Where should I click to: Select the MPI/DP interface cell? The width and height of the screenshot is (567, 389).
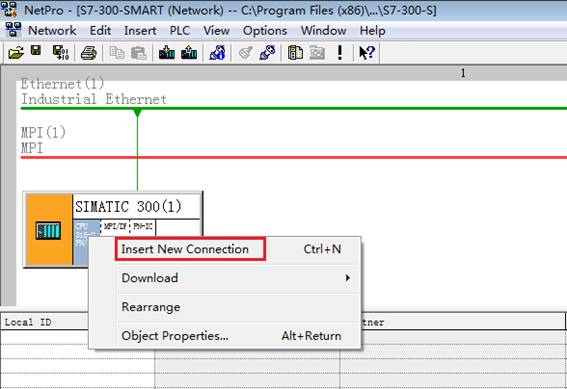click(115, 227)
